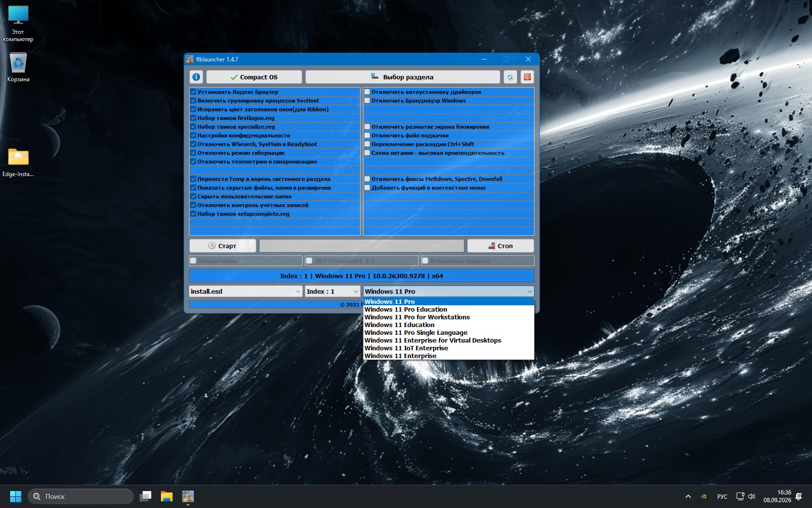
Task: Click the Windows Start button
Action: click(x=15, y=496)
